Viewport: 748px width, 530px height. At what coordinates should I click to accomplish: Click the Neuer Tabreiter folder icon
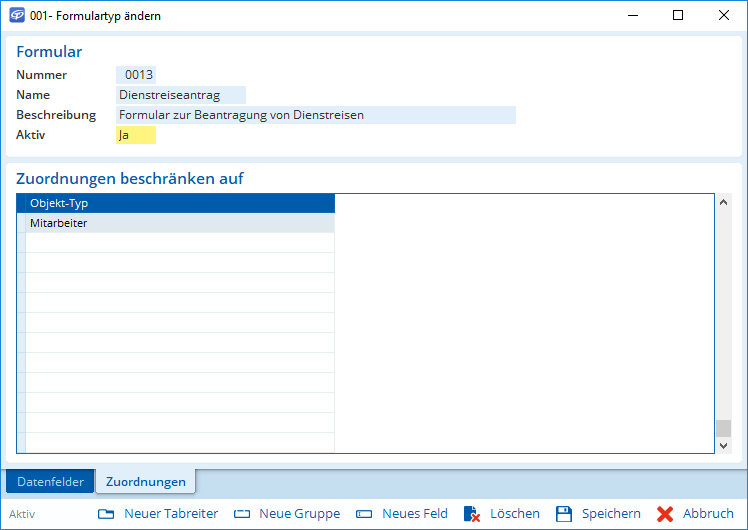(107, 514)
